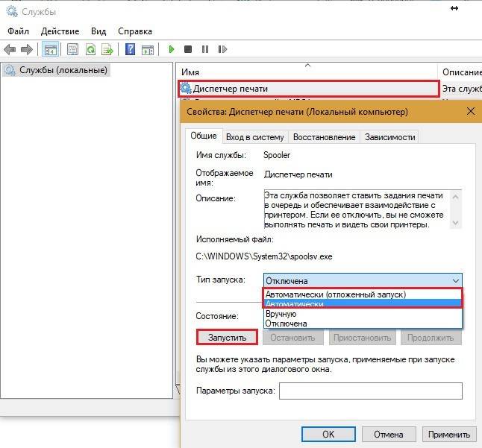482x448 pixels.
Task: Toggle the show/hide console tree icon
Action: click(50, 49)
